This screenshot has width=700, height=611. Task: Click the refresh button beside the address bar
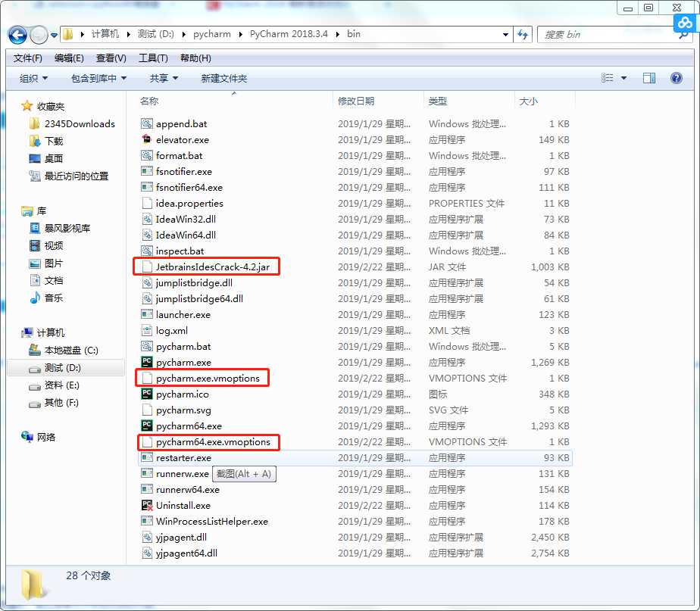pos(523,34)
